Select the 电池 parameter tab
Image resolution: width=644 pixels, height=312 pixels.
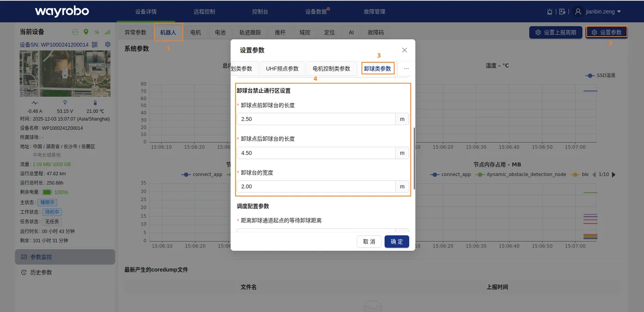[220, 32]
